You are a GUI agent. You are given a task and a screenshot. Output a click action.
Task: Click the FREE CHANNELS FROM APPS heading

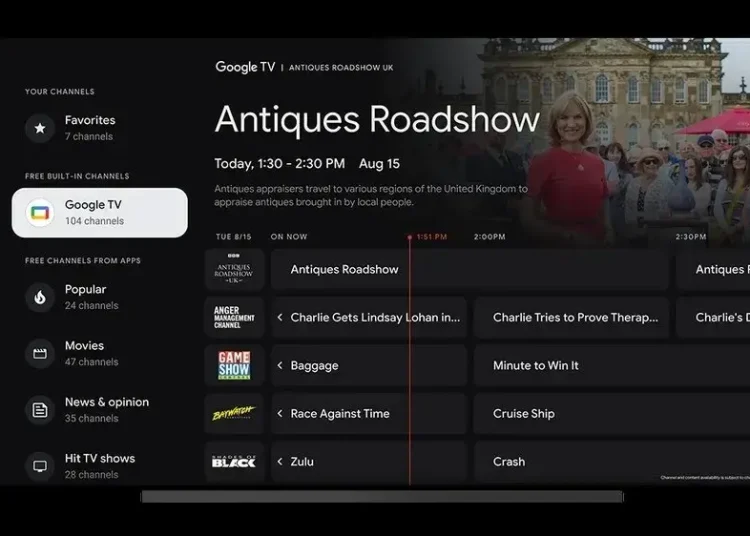[83, 261]
